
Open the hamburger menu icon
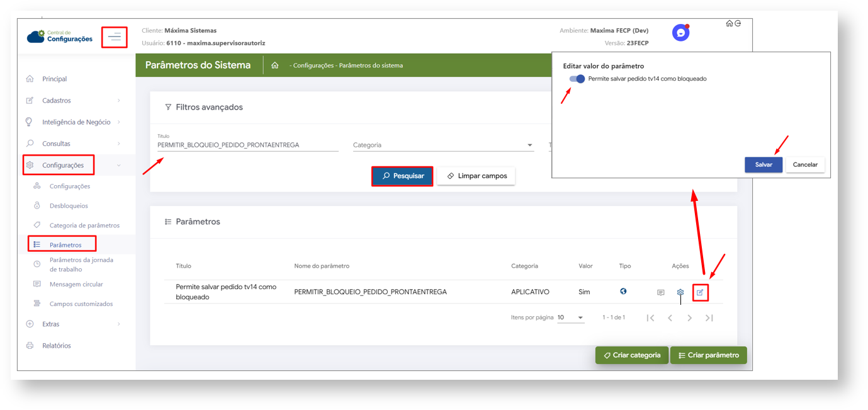click(x=115, y=37)
